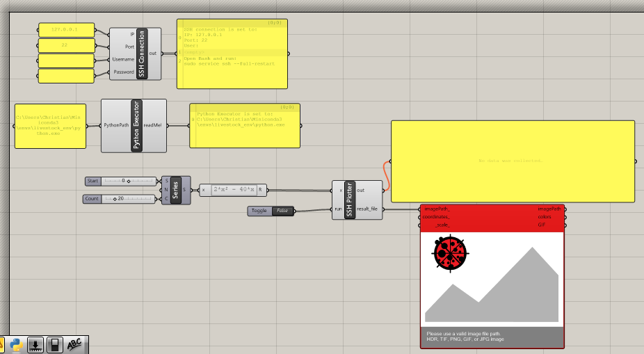The height and width of the screenshot is (354, 644).
Task: Select the python.exe path input panel
Action: (51, 126)
